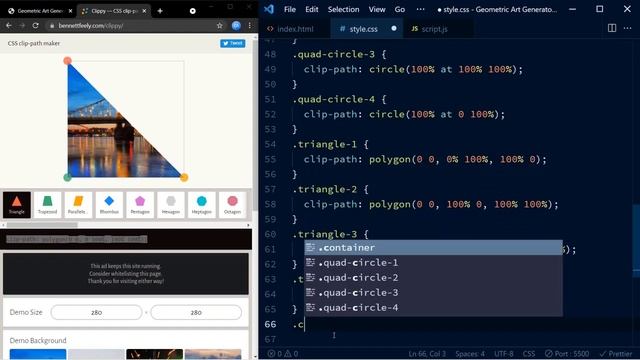Screen dimensions: 640x360
Task: Click the unsaved dot on style.css tab
Action: point(393,29)
